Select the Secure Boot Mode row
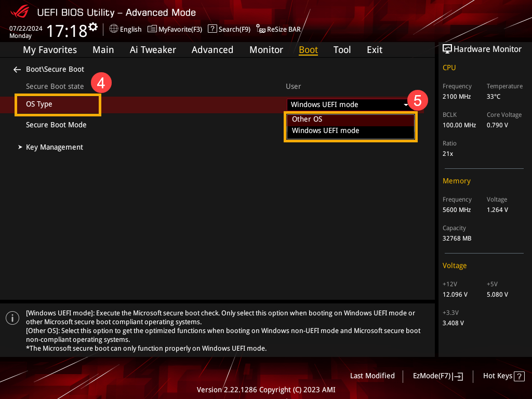This screenshot has width=532, height=399. (56, 125)
